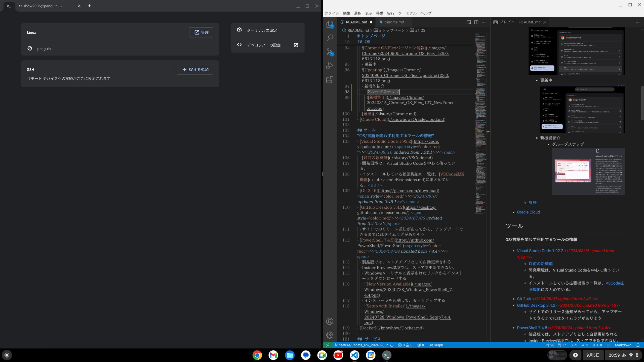Open the Extensions view icon
This screenshot has height=362, width=644.
(330, 80)
